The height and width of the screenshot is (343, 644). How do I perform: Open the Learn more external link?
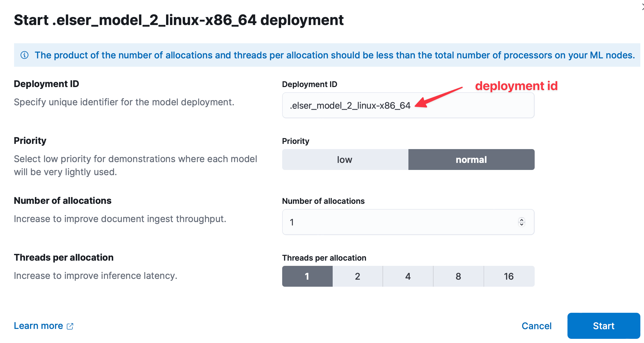(x=43, y=325)
